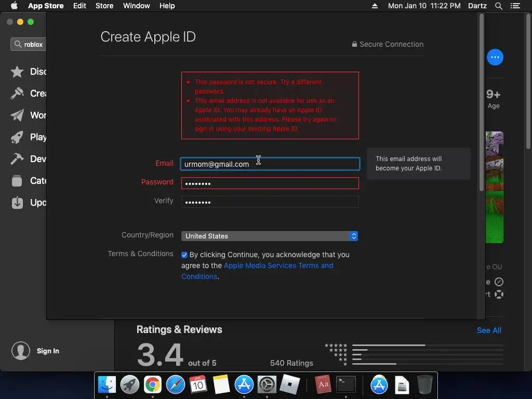Open the Store menu
This screenshot has height=399, width=532.
(x=104, y=6)
